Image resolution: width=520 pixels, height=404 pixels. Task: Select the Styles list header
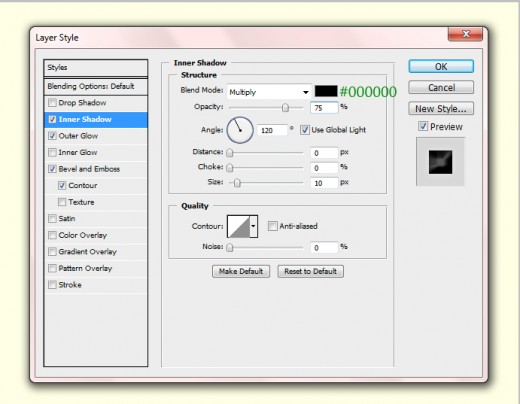tap(96, 68)
